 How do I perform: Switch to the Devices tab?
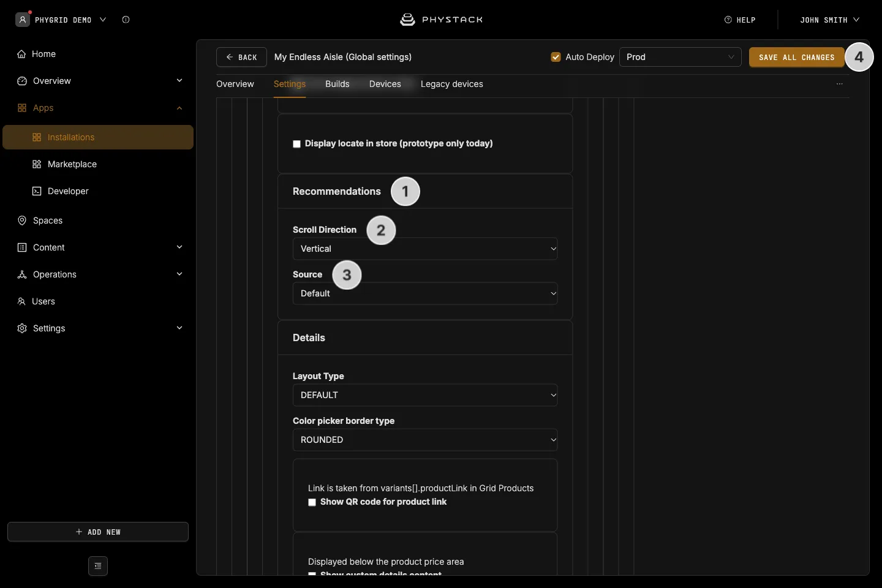coord(385,84)
